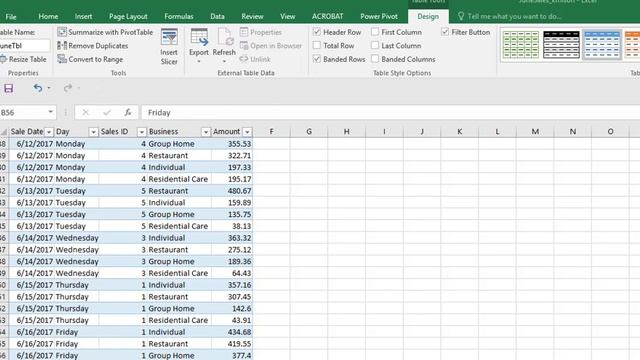Enable the Last Column checkbox
The width and height of the screenshot is (640, 360).
(375, 45)
